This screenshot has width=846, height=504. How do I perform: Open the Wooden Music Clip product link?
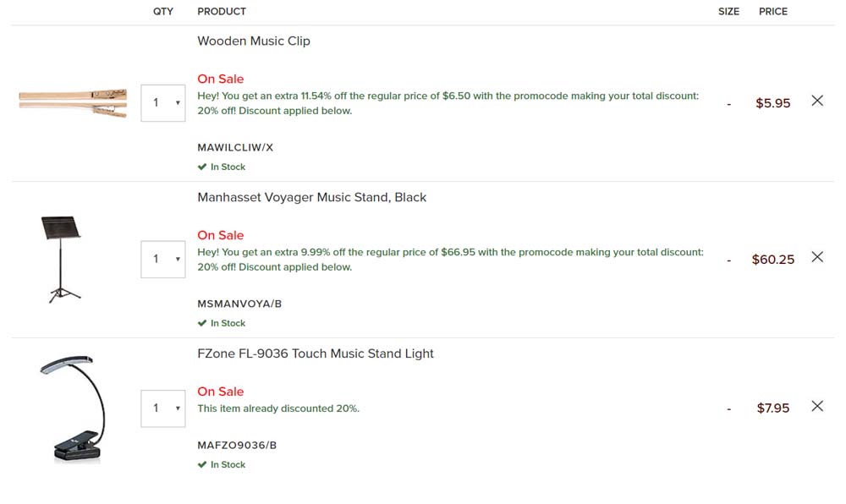pyautogui.click(x=254, y=41)
